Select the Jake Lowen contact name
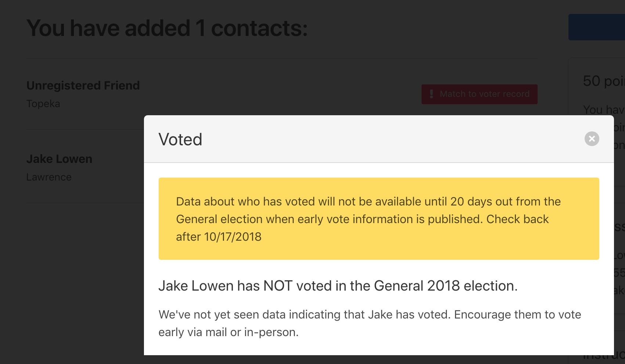This screenshot has height=364, width=625. point(59,159)
